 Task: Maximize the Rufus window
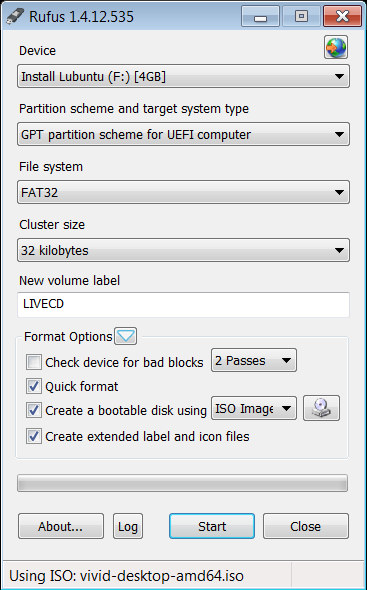click(301, 16)
